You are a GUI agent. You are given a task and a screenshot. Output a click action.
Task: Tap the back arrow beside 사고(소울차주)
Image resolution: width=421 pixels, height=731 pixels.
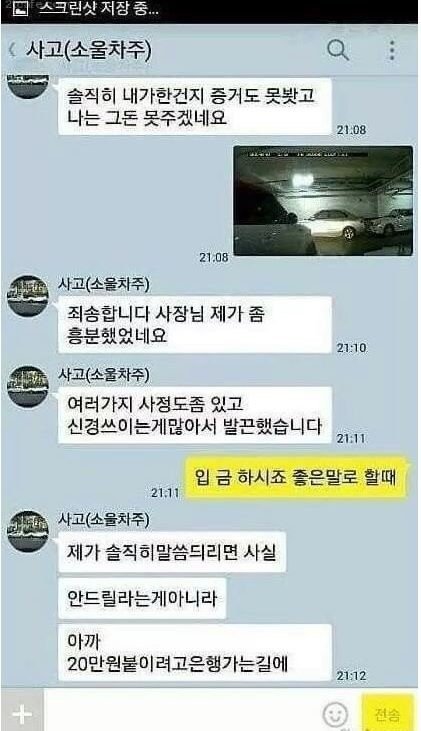point(13,50)
